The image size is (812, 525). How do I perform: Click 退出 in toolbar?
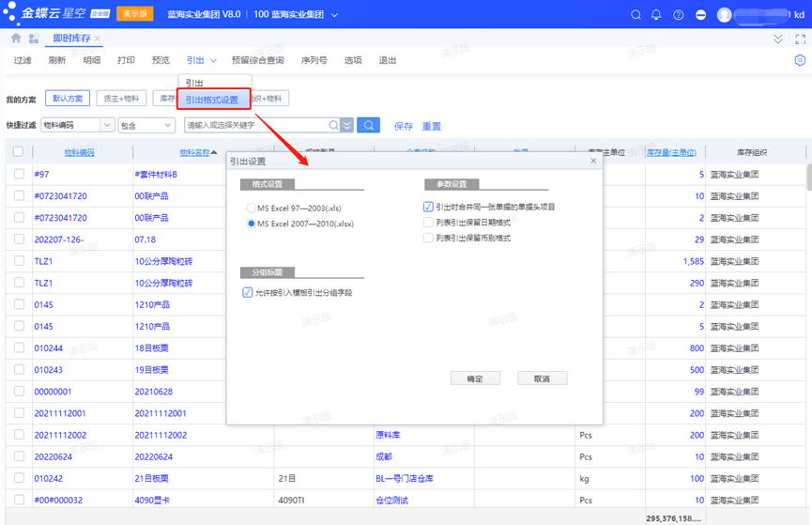[388, 60]
